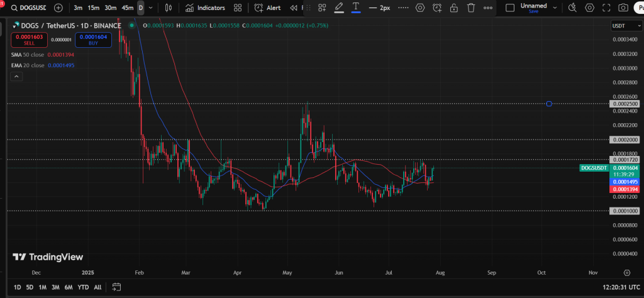Select the All date range
The image size is (644, 298).
[x=97, y=287]
